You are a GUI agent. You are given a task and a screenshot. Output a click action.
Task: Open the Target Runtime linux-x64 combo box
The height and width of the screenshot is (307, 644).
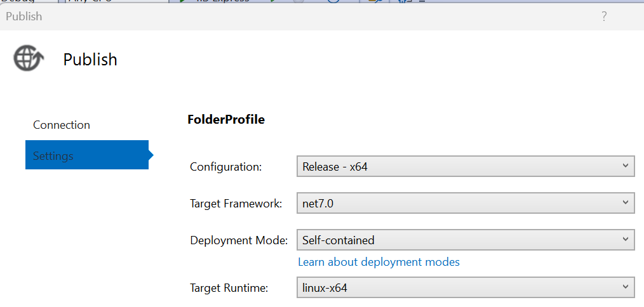466,287
